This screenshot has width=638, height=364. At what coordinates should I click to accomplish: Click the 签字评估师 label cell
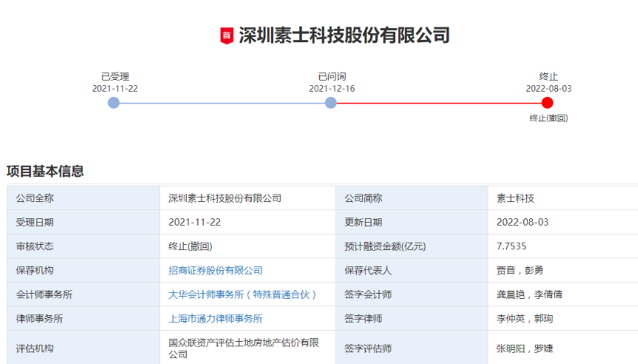(x=412, y=348)
